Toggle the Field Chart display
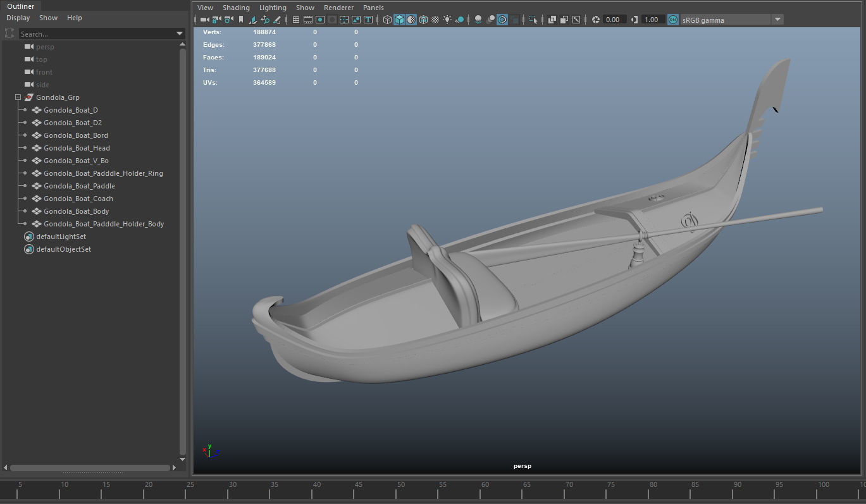866x504 pixels. (x=344, y=20)
